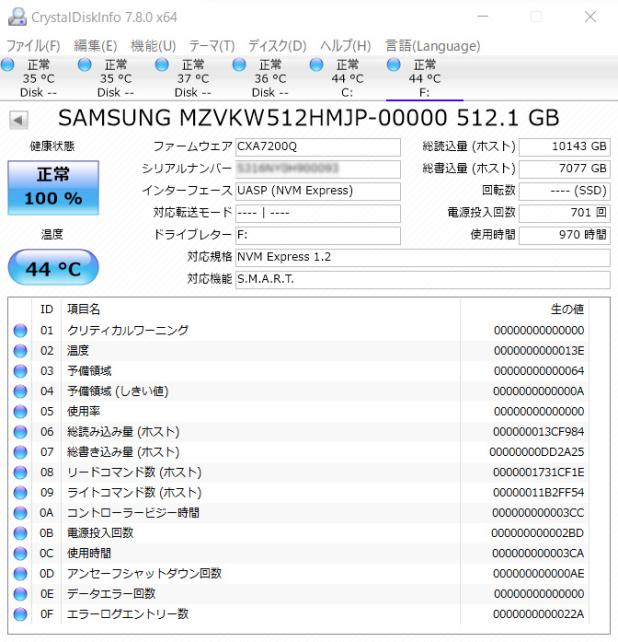Click the status icon for ID 04 row
618x642 pixels.
[20, 391]
